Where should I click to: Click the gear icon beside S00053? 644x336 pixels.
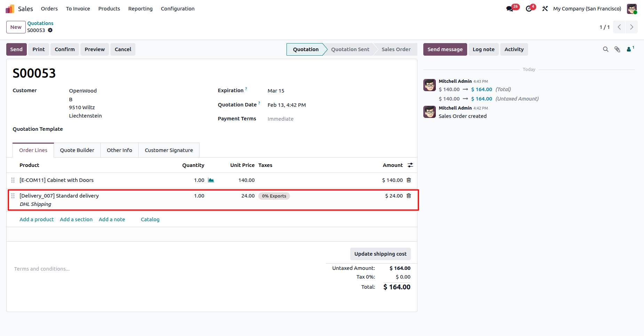point(50,30)
